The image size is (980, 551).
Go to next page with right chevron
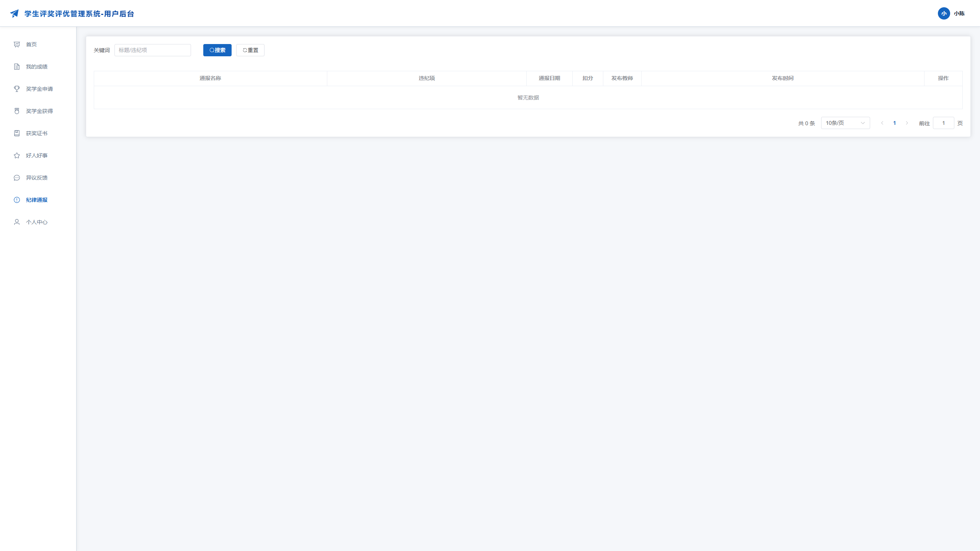[907, 123]
